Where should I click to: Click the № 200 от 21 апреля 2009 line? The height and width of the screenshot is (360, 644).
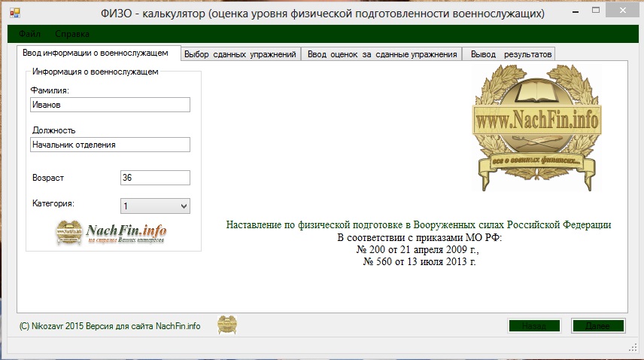tap(418, 249)
